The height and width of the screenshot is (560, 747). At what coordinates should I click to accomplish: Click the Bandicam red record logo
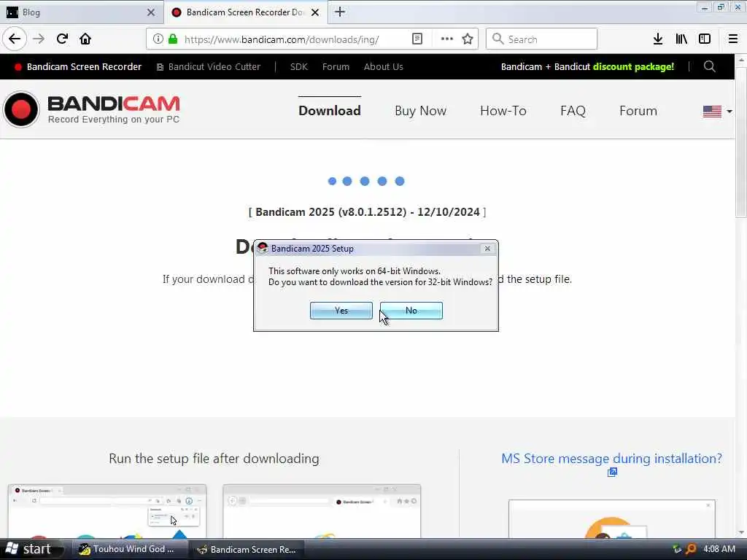tap(21, 109)
